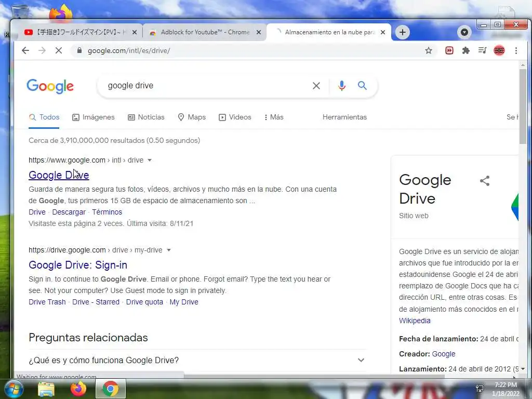View site information via the lock icon
Viewport: 532px width, 399px height.
[79, 50]
